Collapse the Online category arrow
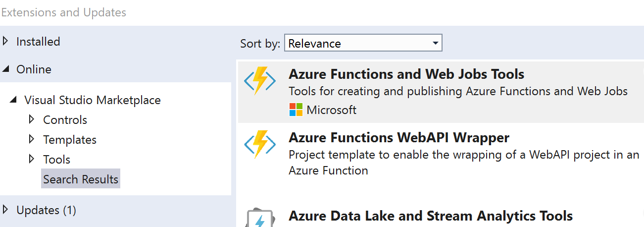This screenshot has height=227, width=644. (x=5, y=70)
